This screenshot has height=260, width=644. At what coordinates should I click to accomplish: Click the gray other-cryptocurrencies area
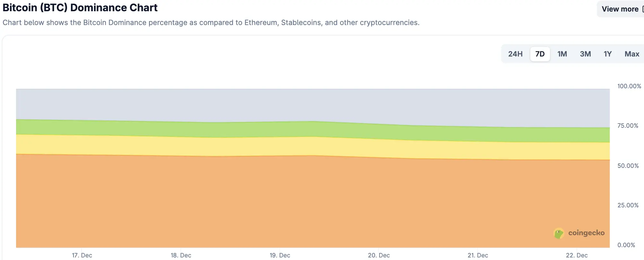[x=289, y=103]
